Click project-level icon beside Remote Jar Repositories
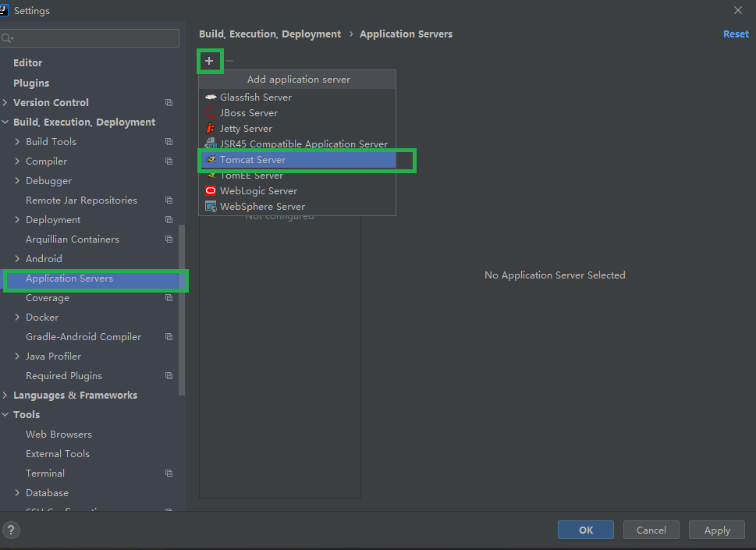This screenshot has height=550, width=756. (169, 200)
